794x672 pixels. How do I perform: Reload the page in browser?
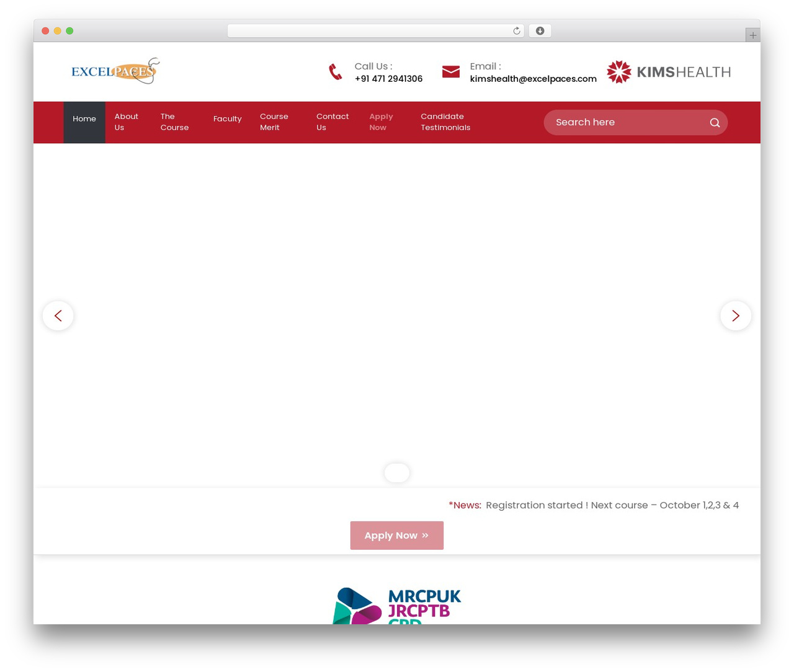tap(517, 31)
